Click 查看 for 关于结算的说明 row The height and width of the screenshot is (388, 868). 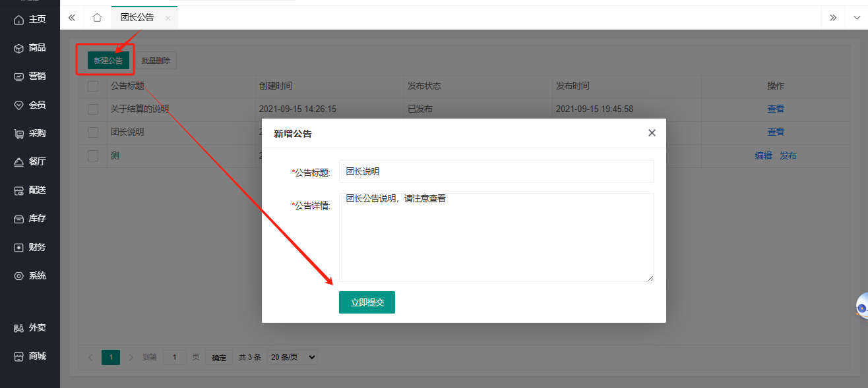point(776,109)
